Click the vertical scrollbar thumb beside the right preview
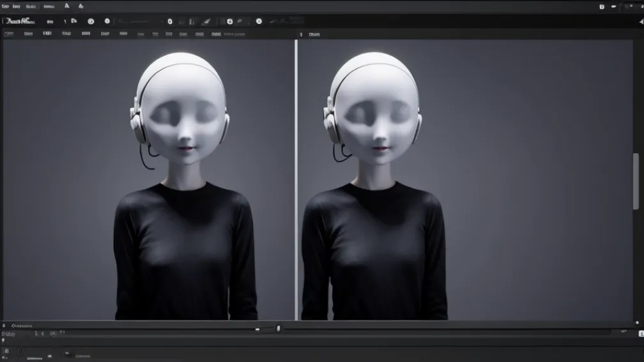The image size is (644, 362). [x=636, y=181]
